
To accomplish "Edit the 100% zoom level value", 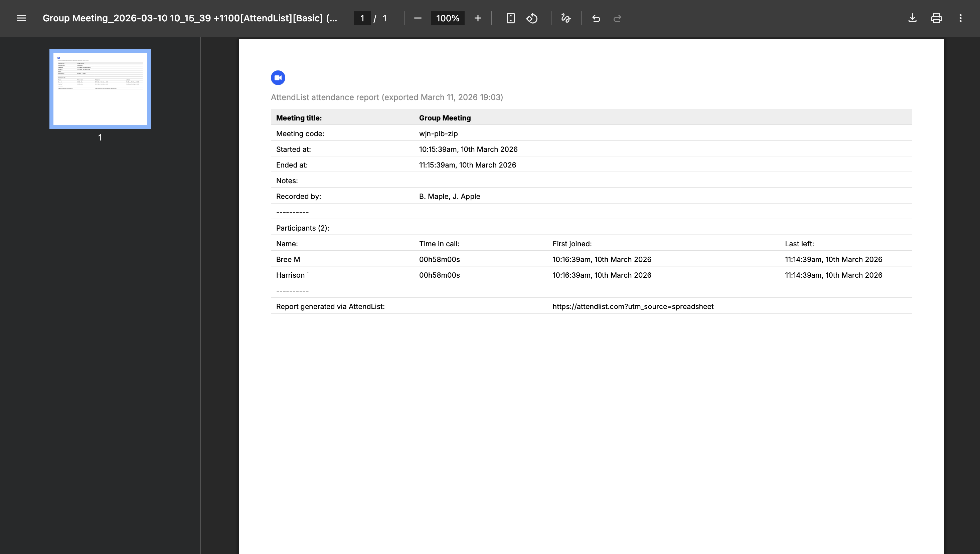I will (x=447, y=18).
